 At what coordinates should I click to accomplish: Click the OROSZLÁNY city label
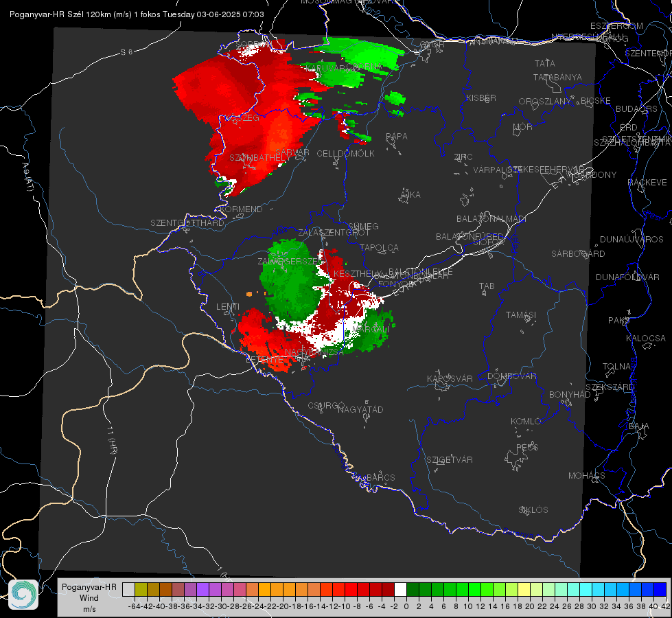544,102
